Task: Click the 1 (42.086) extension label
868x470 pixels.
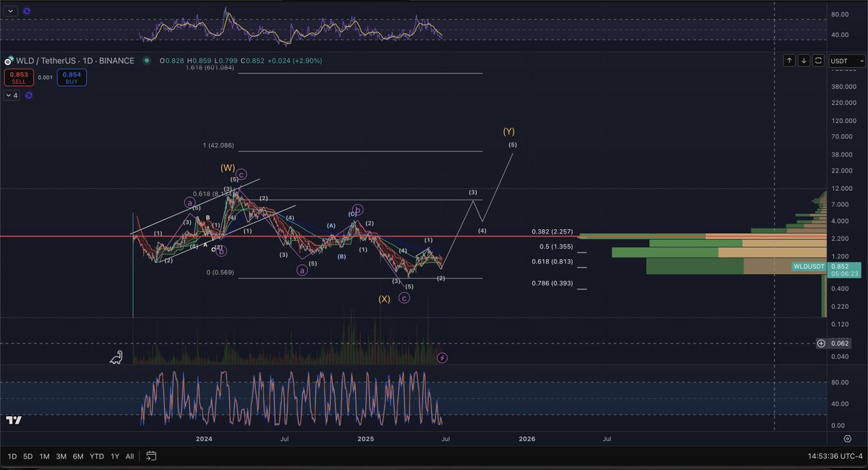Action: coord(218,146)
